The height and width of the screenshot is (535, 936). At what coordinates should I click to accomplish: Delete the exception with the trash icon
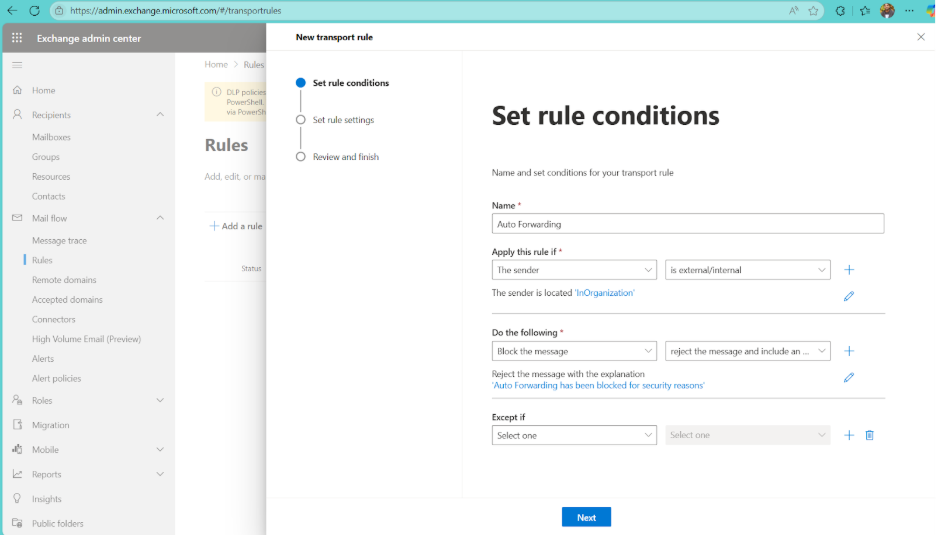[x=870, y=435]
